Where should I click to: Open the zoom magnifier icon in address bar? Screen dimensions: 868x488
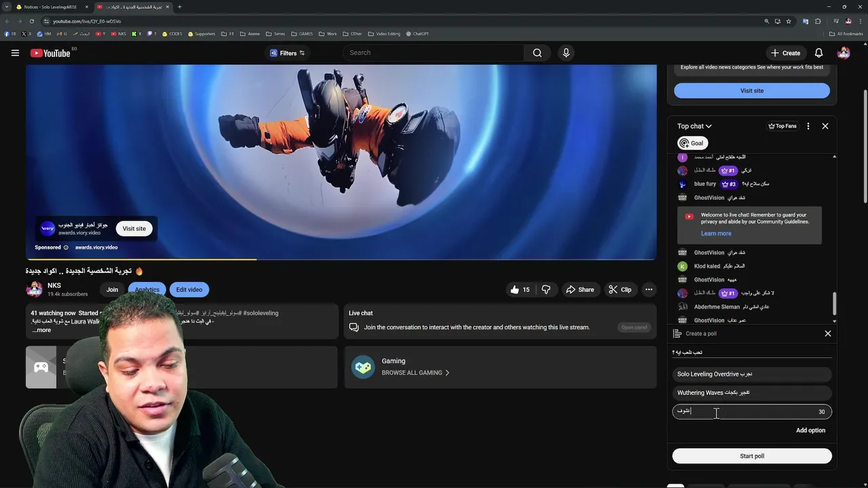(766, 21)
